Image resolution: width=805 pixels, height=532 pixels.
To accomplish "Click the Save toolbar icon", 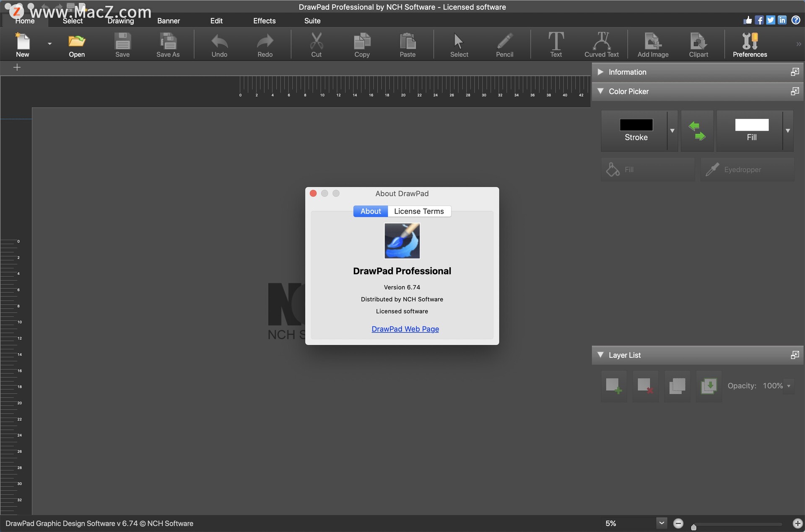I will pyautogui.click(x=122, y=41).
